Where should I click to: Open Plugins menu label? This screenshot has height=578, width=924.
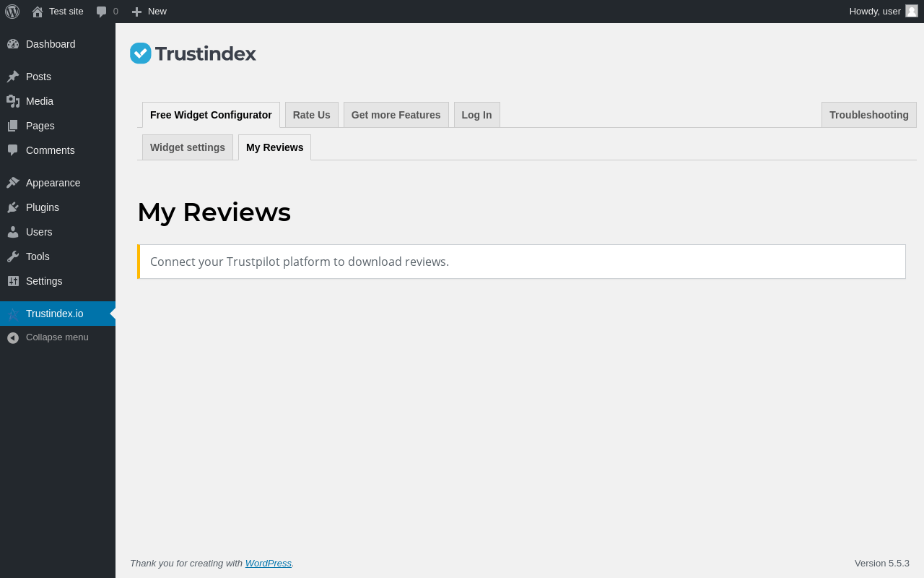[x=43, y=207]
